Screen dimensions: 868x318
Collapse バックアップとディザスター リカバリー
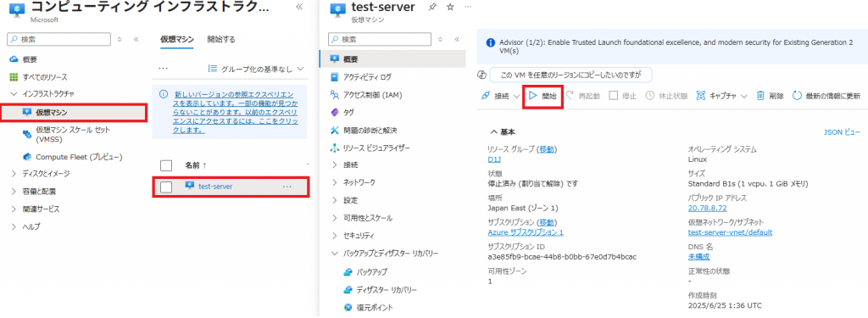(334, 254)
